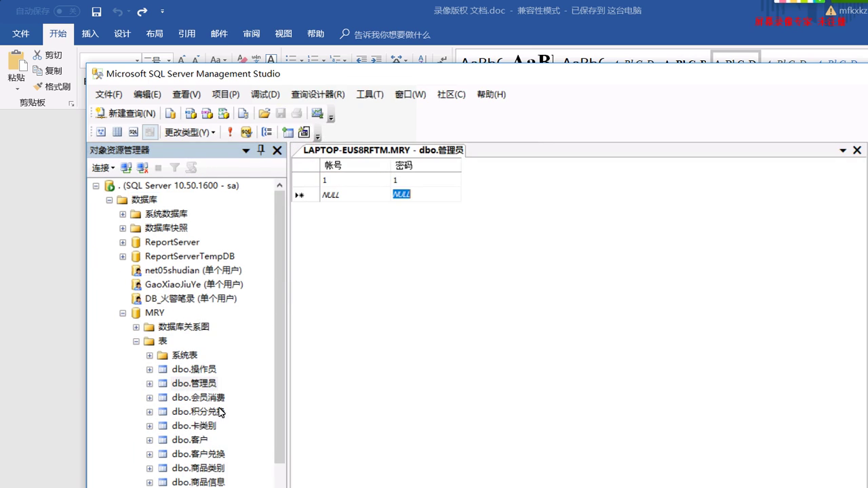Click the filter funnel icon in Object Explorer

[x=174, y=167]
